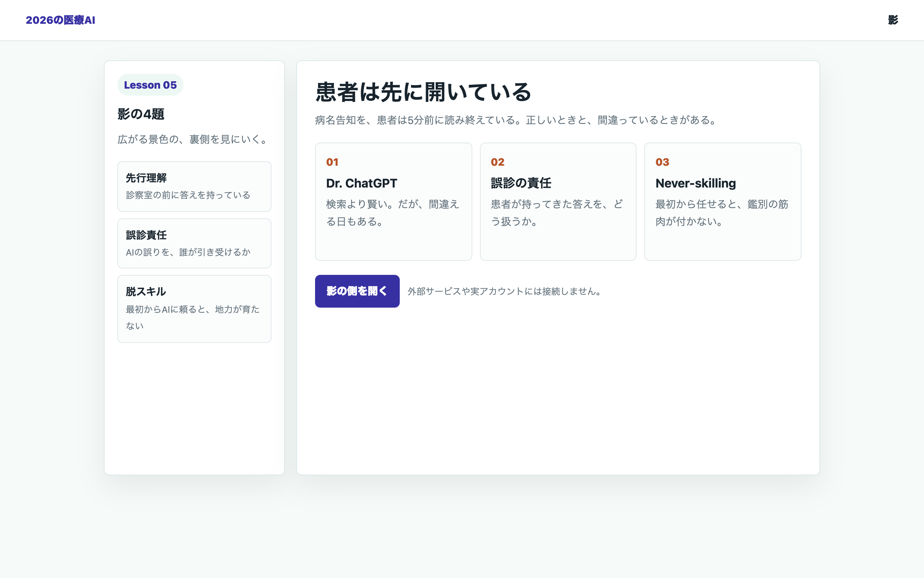
Task: Click the Lesson 05 badge
Action: 150,85
